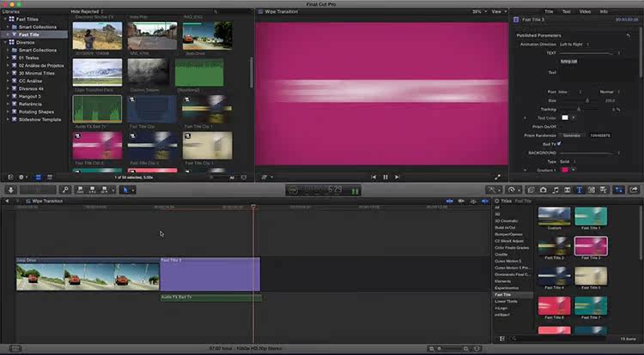Click the pink Gradient 1 color swatch
The image size is (644, 355).
[565, 170]
